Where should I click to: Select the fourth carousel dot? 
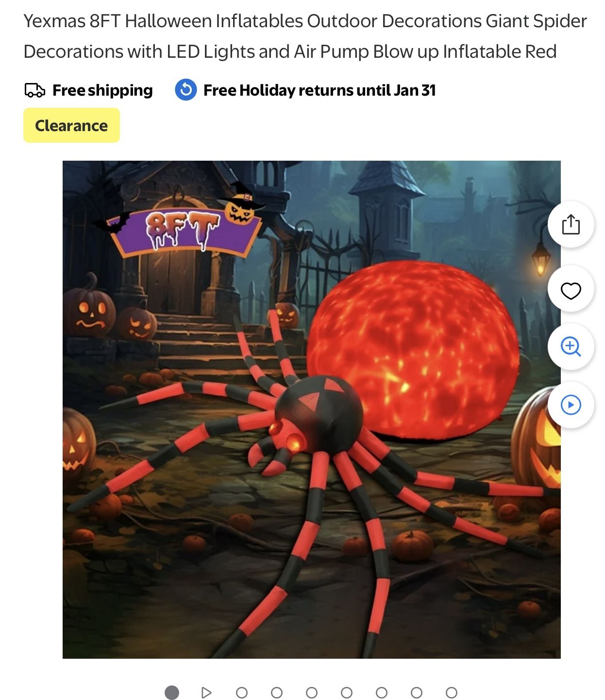277,692
